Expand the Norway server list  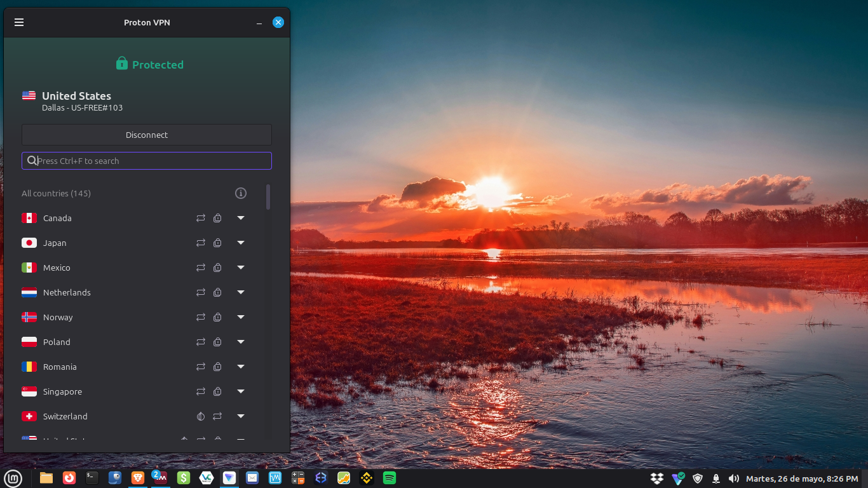click(x=241, y=317)
